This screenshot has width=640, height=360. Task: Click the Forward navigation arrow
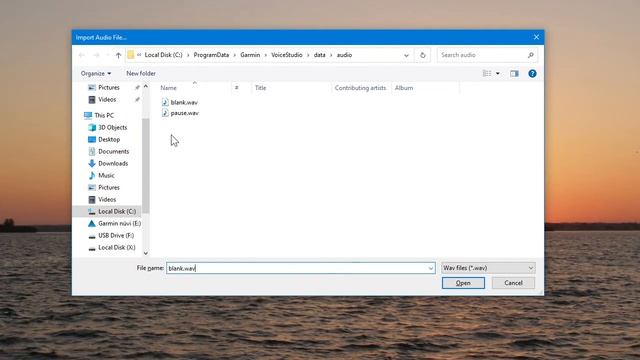click(x=96, y=55)
